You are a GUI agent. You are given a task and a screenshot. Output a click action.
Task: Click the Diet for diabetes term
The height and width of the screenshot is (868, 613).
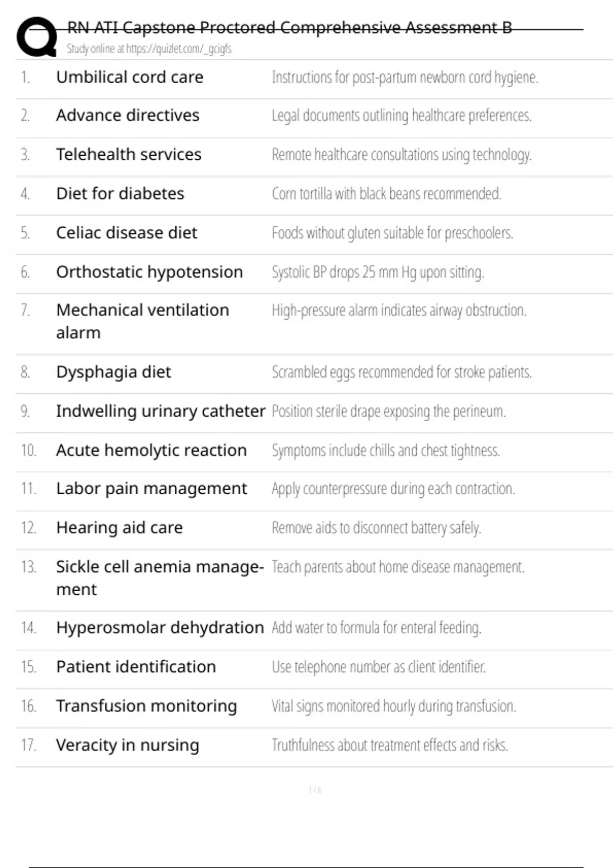tap(120, 194)
